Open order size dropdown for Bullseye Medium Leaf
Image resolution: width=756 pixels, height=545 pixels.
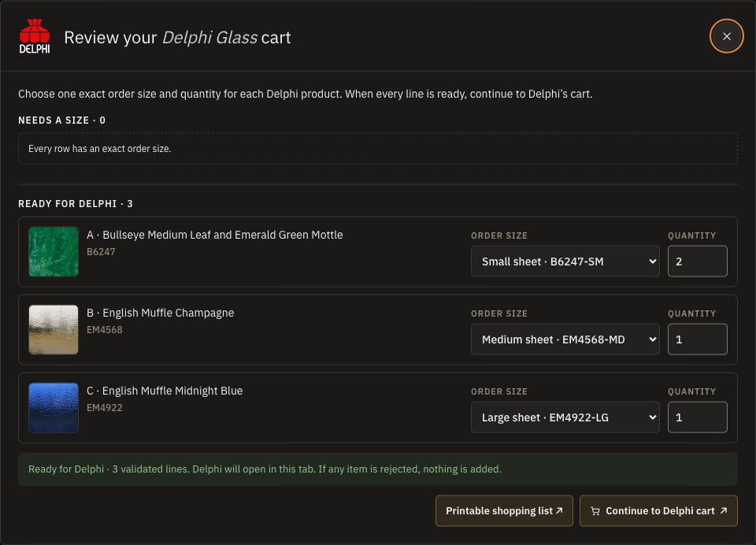click(x=565, y=261)
